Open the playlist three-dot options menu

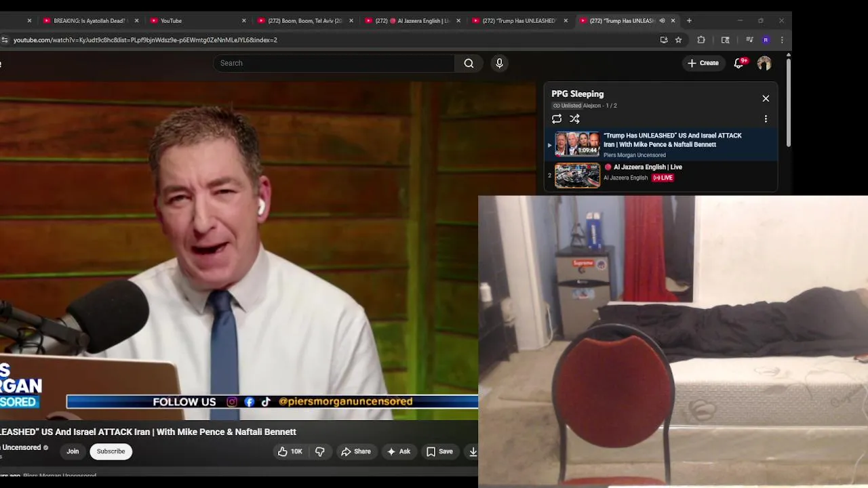tap(766, 119)
